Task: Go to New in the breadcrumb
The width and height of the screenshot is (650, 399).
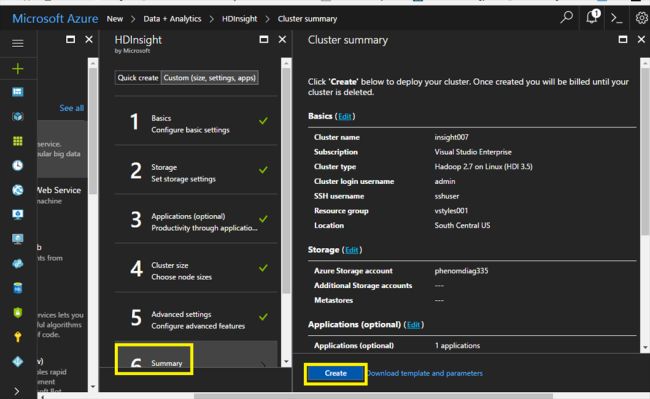Action: pos(114,19)
